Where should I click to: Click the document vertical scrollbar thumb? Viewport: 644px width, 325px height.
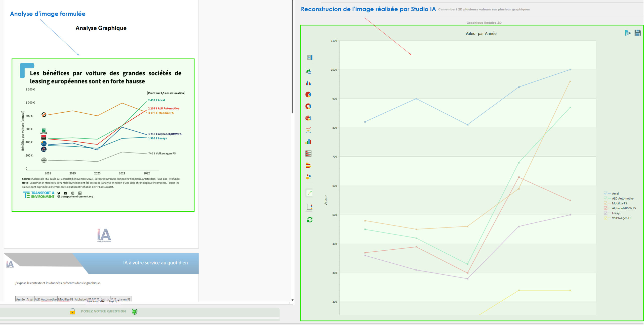click(292, 57)
